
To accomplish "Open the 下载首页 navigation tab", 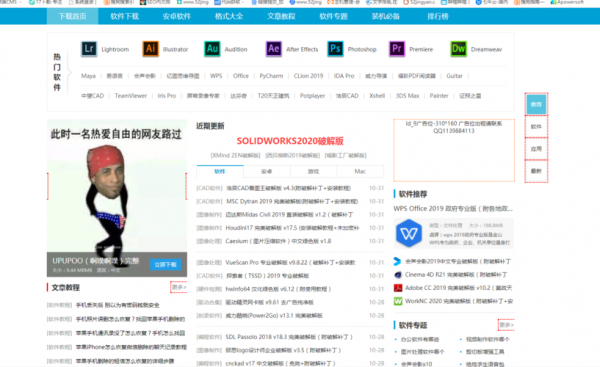I will pyautogui.click(x=72, y=16).
